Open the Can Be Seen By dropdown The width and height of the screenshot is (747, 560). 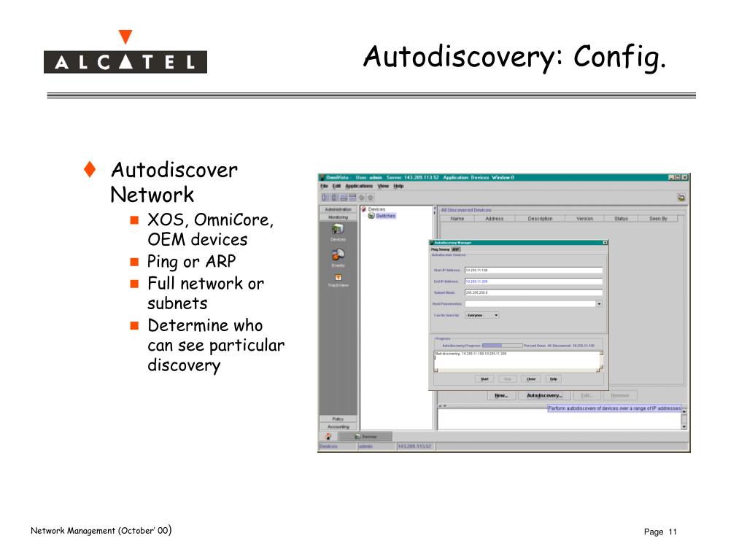coord(482,315)
